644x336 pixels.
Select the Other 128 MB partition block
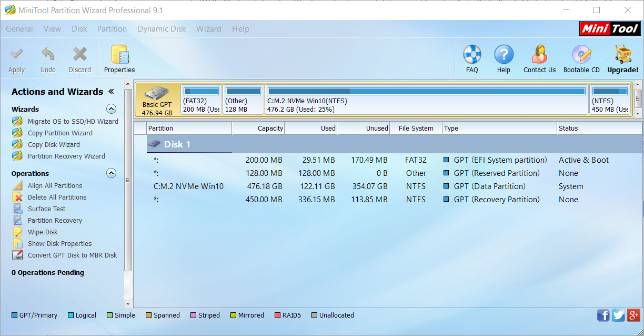[243, 100]
